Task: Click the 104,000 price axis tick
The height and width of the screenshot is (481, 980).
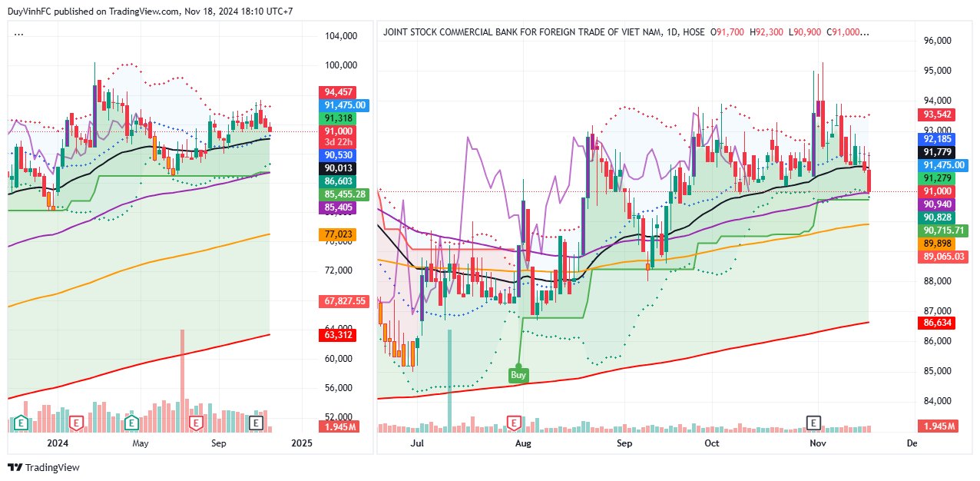Action: [342, 36]
